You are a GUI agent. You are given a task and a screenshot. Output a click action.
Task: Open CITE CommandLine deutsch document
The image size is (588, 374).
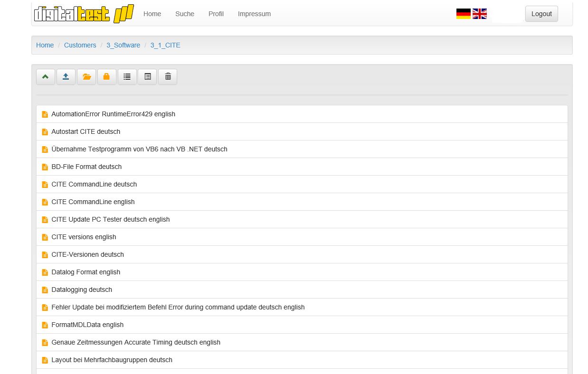(94, 184)
